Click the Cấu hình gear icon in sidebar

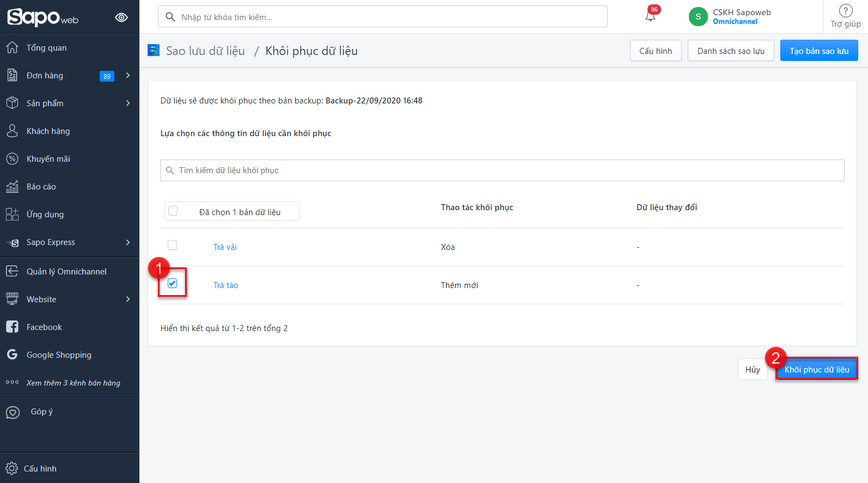[x=11, y=468]
